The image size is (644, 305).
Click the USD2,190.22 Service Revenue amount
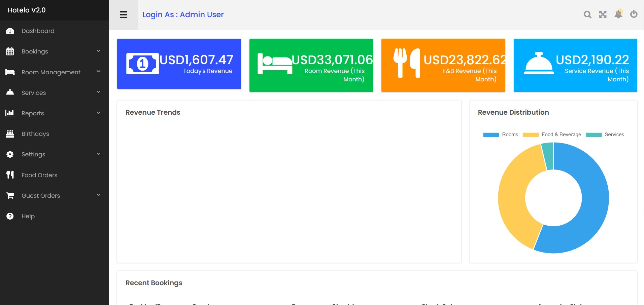pos(592,60)
